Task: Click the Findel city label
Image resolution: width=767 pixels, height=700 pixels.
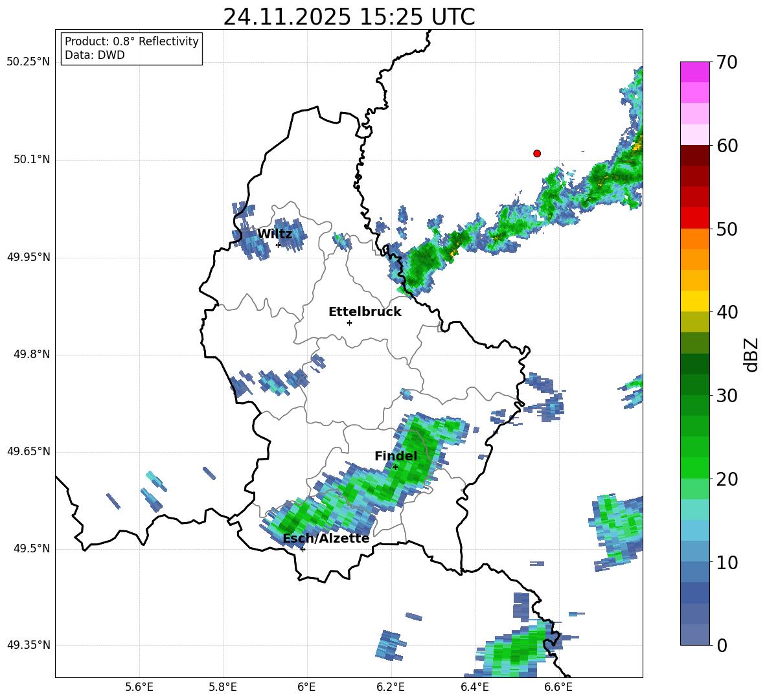Action: [396, 456]
